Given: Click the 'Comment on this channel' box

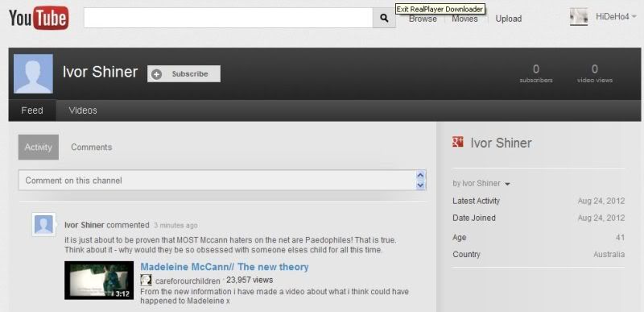Looking at the screenshot, I should [x=222, y=181].
